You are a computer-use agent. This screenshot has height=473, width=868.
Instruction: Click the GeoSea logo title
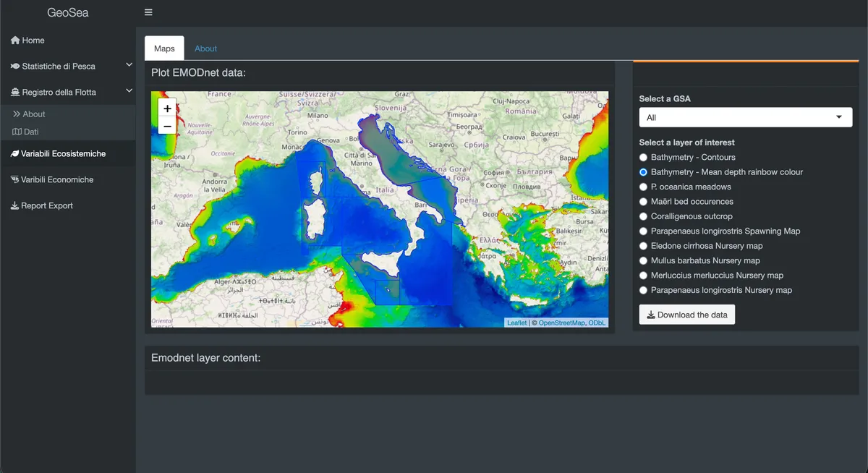point(68,12)
